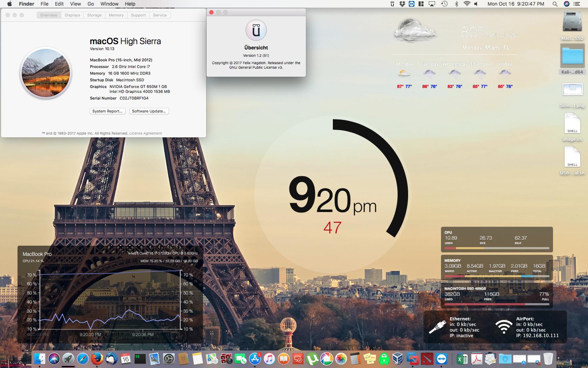The height and width of the screenshot is (368, 588).
Task: Open Time Machine menu bar icon
Action: tap(444, 4)
